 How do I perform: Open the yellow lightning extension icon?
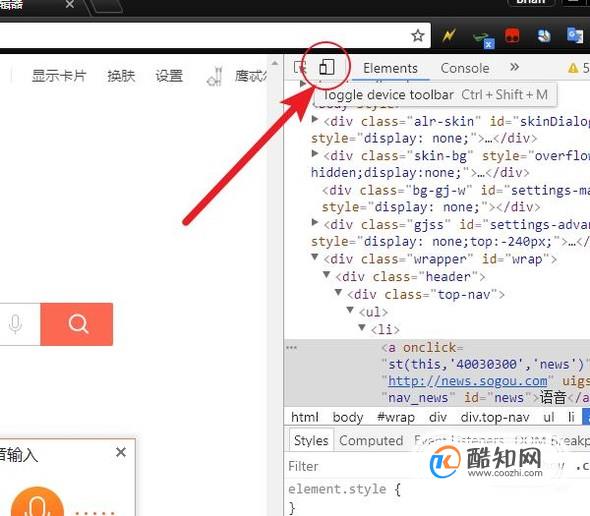click(x=449, y=36)
